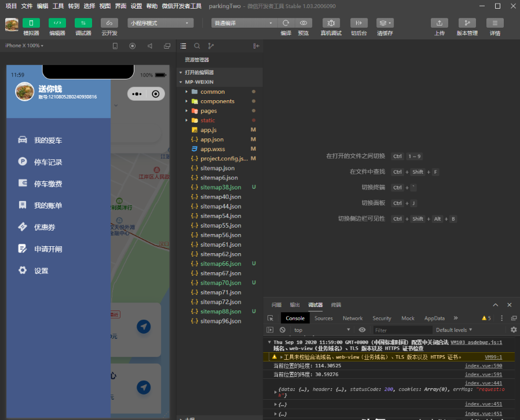Open 版本管理 version control
The image size is (520, 420).
(467, 23)
